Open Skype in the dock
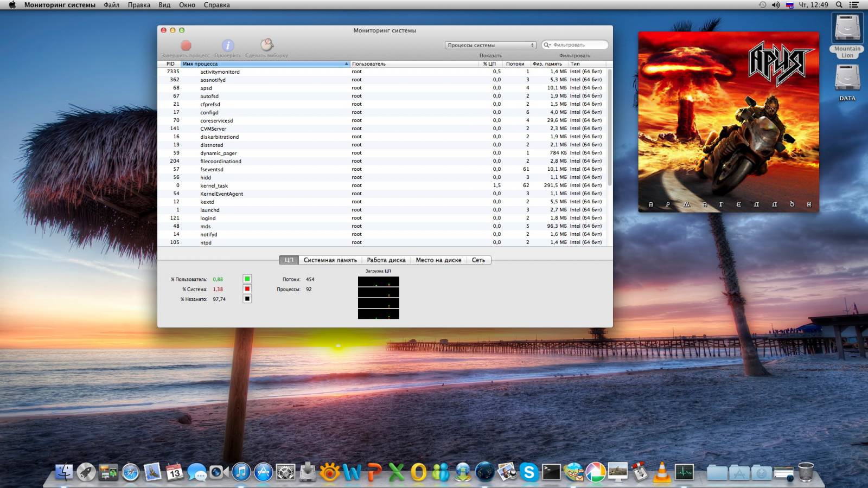Image resolution: width=868 pixels, height=488 pixels. coord(529,472)
